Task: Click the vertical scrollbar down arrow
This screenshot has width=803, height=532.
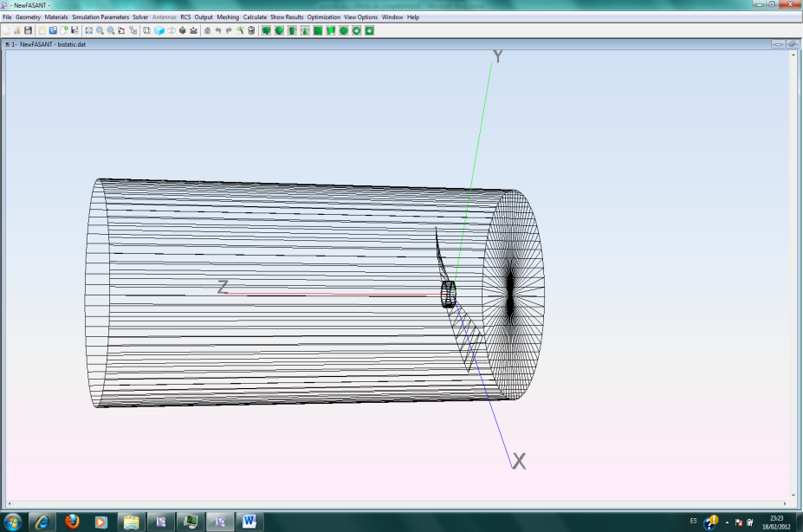Action: [793, 495]
